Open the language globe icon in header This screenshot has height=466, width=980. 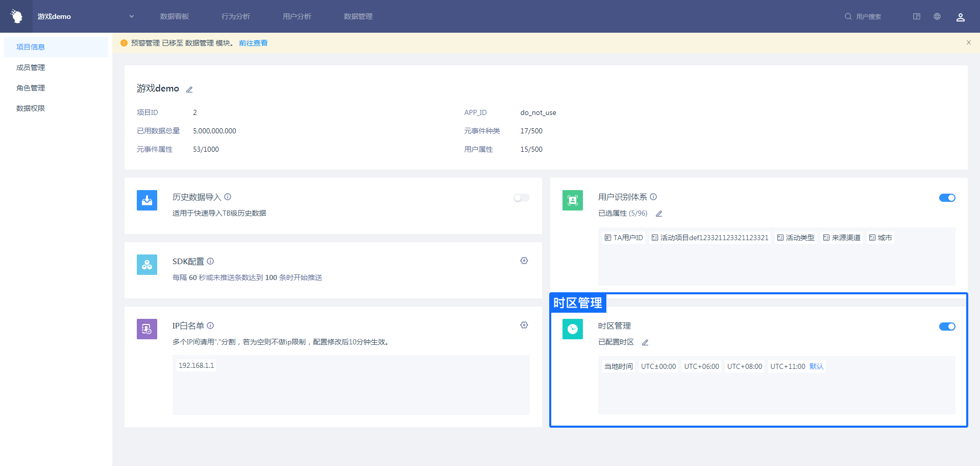tap(937, 16)
